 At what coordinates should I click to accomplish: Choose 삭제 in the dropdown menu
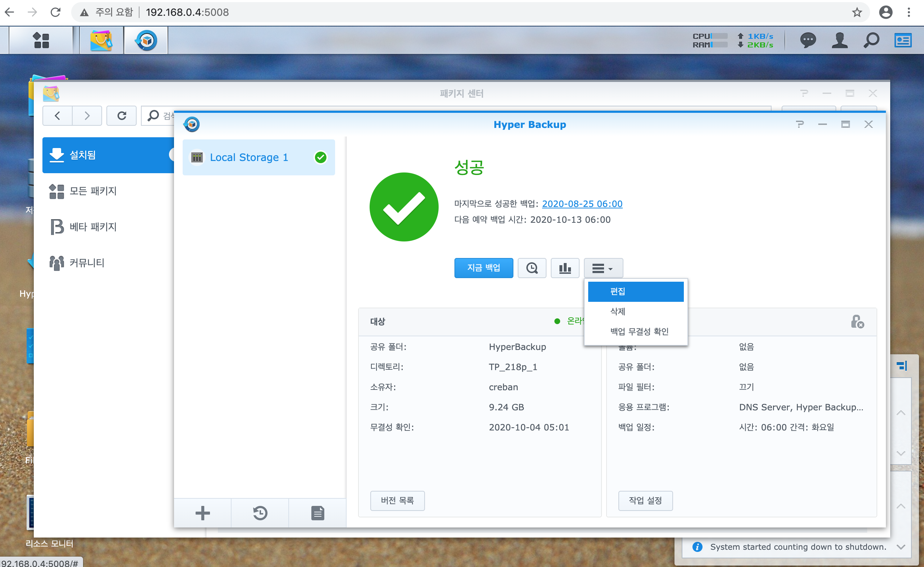click(x=618, y=311)
